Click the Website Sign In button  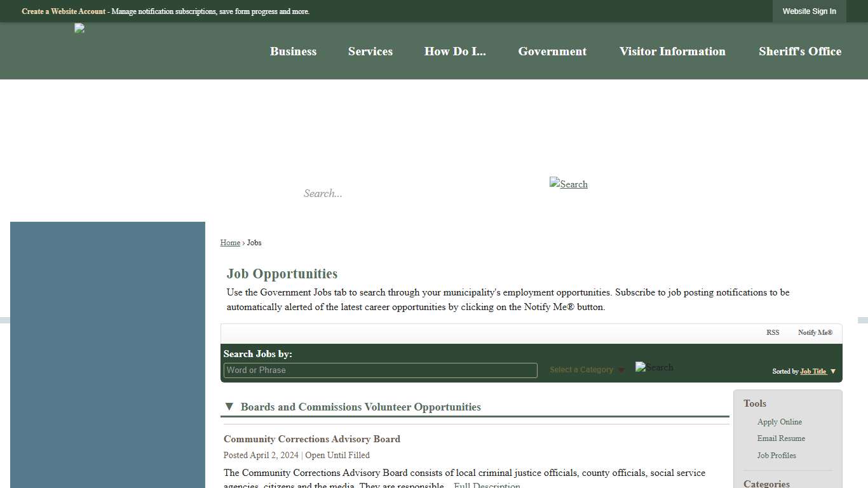pos(809,11)
